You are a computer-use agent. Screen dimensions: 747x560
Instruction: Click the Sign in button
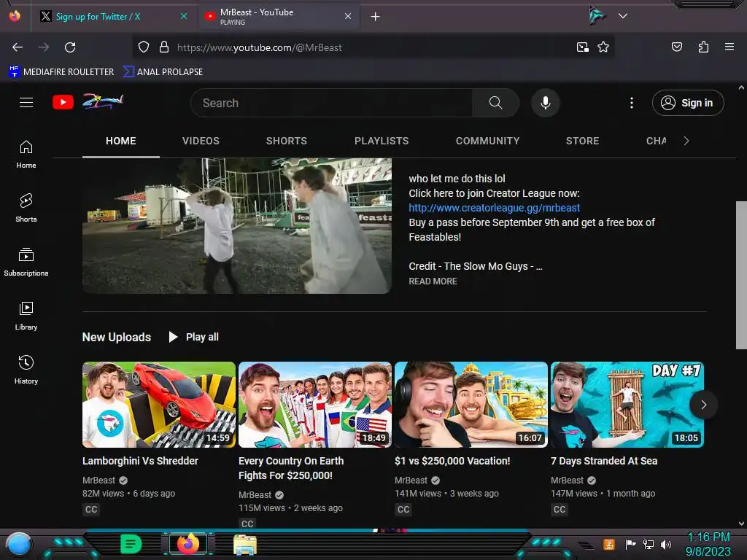click(x=688, y=103)
